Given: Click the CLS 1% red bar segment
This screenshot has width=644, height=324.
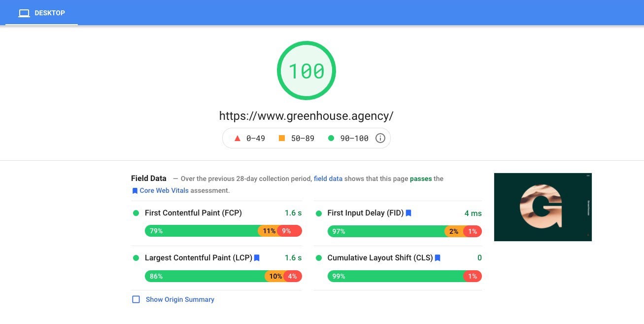Looking at the screenshot, I should [x=473, y=276].
